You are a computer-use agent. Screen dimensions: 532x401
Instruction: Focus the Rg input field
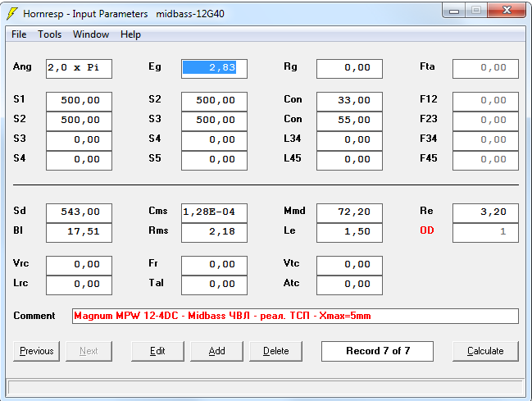[349, 69]
